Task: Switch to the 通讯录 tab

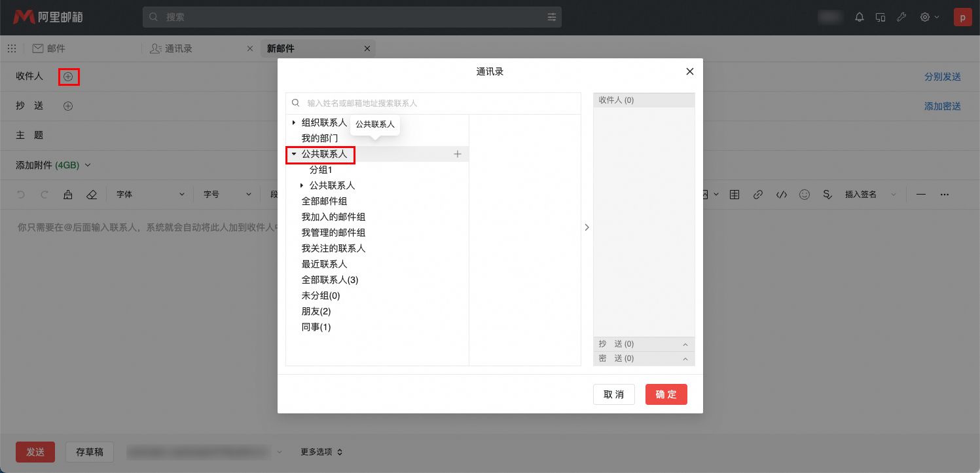Action: 178,48
